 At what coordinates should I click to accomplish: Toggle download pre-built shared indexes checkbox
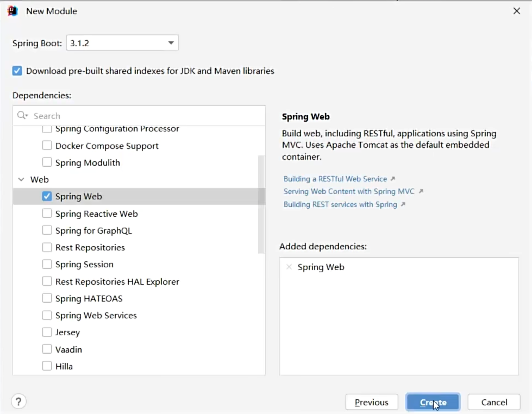click(17, 71)
